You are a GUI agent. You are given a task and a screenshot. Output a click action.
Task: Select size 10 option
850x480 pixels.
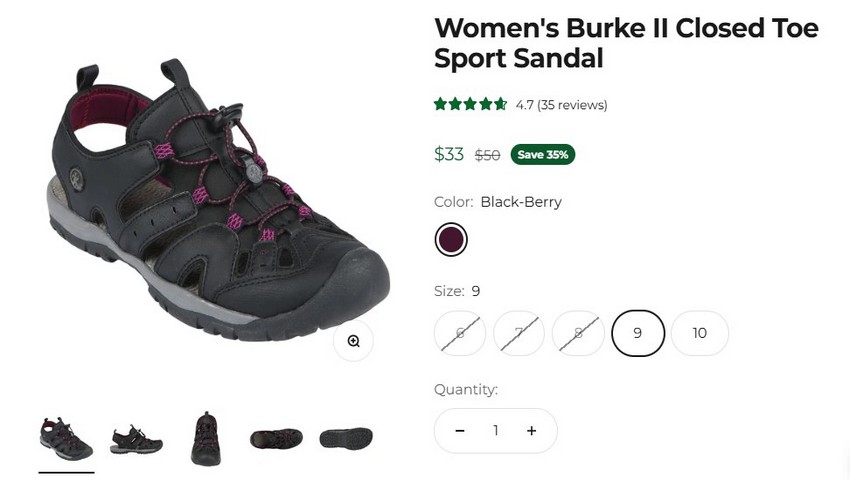point(699,333)
